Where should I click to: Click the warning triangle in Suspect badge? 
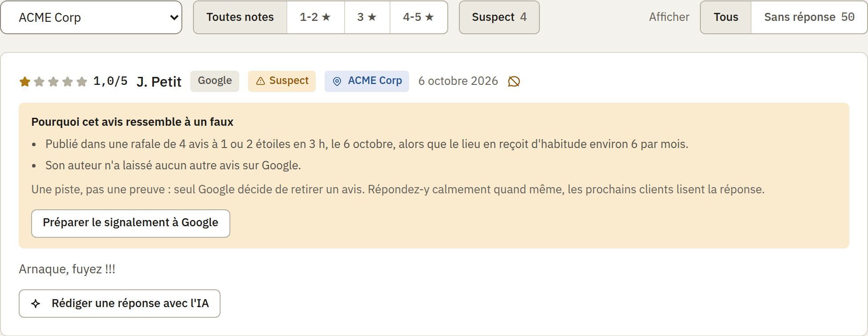coord(261,81)
